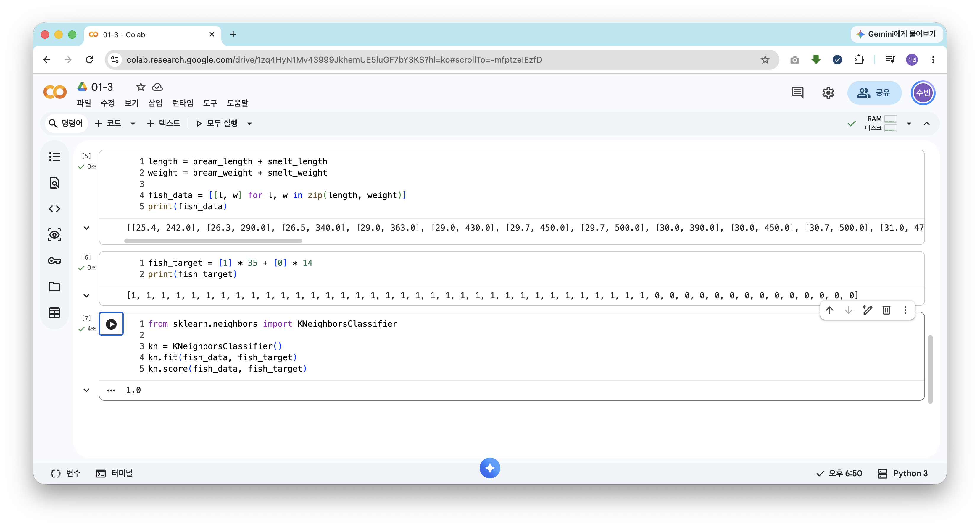Viewport: 980px width, 528px height.
Task: Open the browser extensions puzzle icon
Action: coord(859,60)
